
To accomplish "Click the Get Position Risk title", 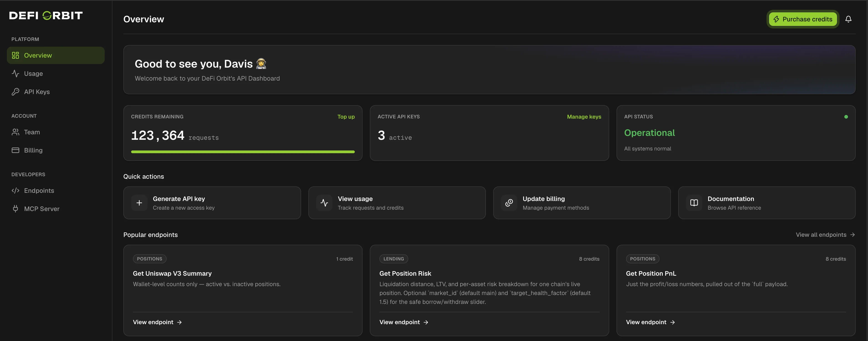I will [405, 274].
